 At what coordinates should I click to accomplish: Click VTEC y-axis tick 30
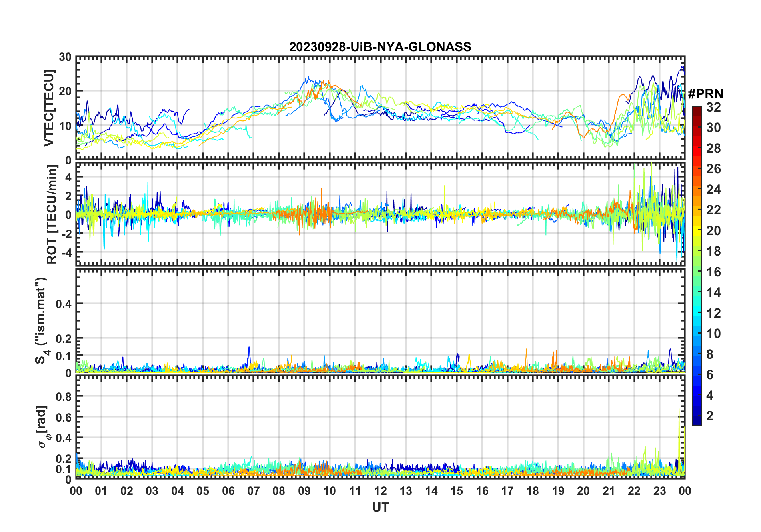[x=65, y=57]
